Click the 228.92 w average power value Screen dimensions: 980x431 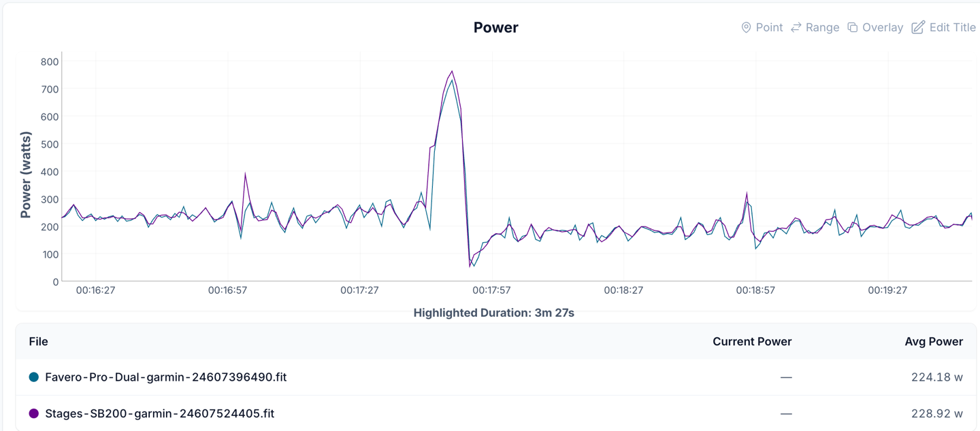(x=937, y=413)
